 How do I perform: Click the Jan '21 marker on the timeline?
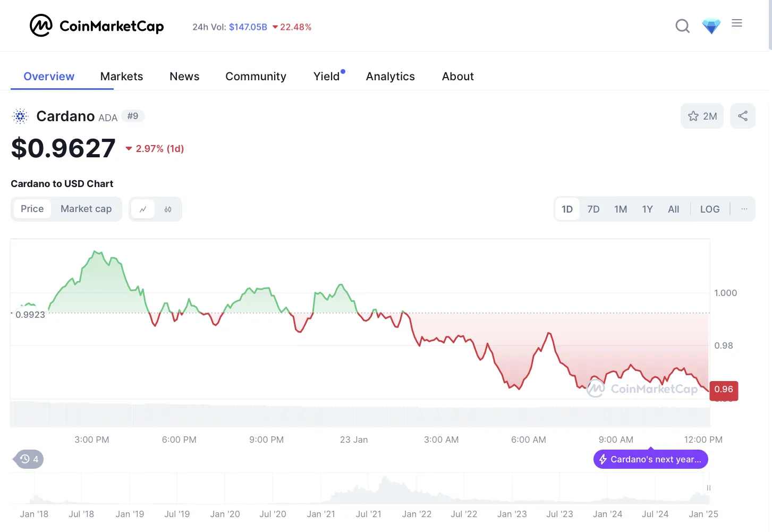(x=321, y=514)
